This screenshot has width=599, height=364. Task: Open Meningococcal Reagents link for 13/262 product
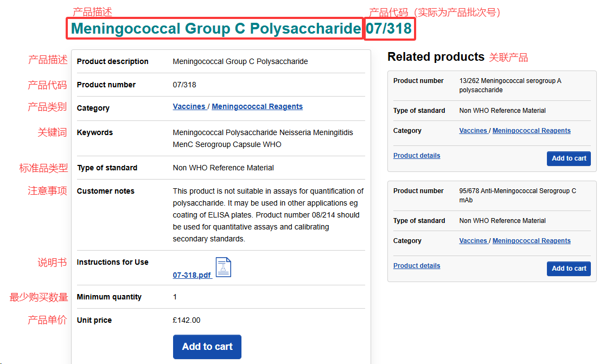coord(531,131)
